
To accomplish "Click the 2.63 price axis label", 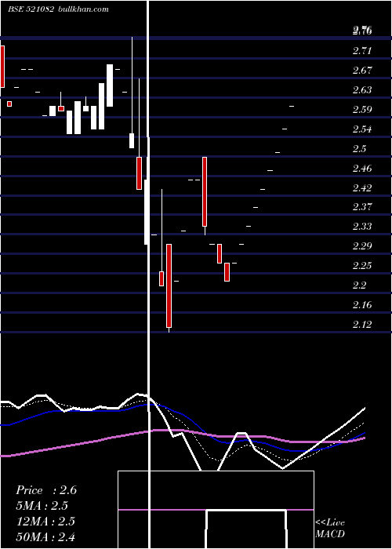I will click(x=362, y=90).
